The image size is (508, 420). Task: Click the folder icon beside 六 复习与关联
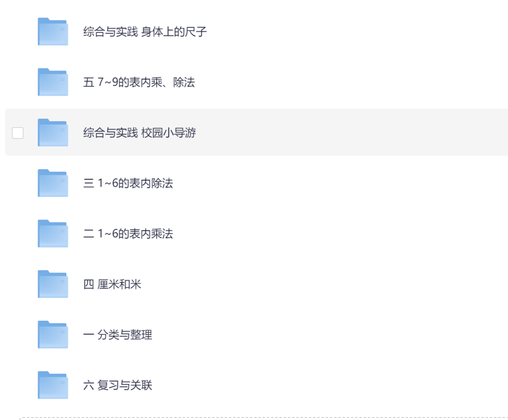[53, 385]
